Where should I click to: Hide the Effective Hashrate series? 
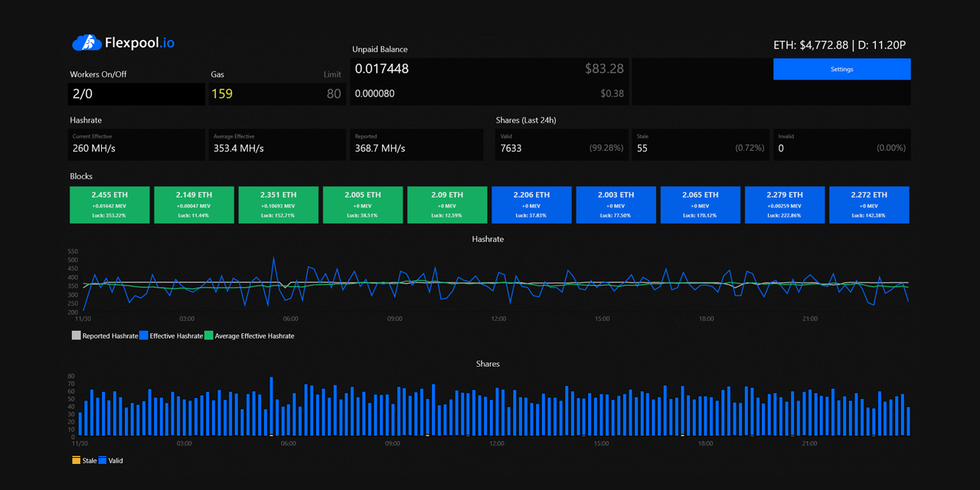[x=174, y=335]
